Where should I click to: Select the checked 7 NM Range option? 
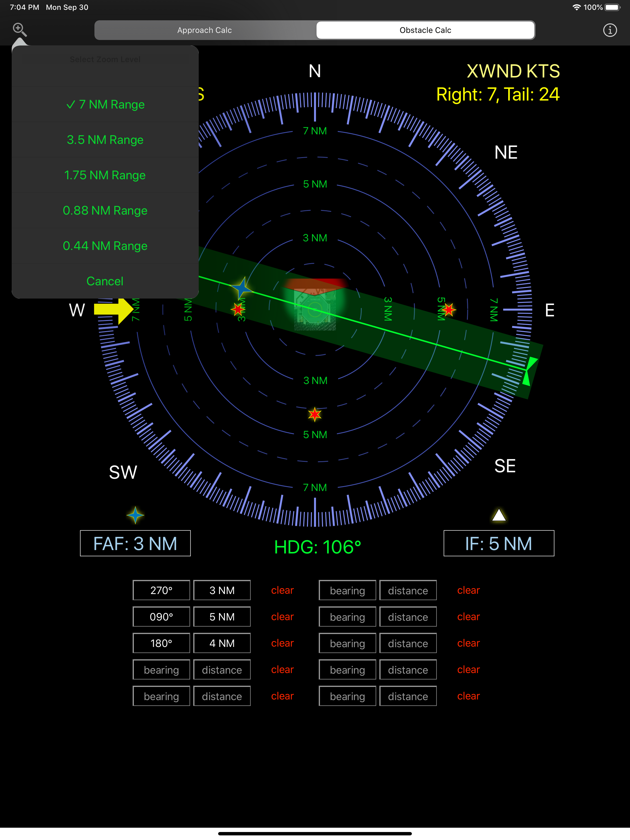105,105
